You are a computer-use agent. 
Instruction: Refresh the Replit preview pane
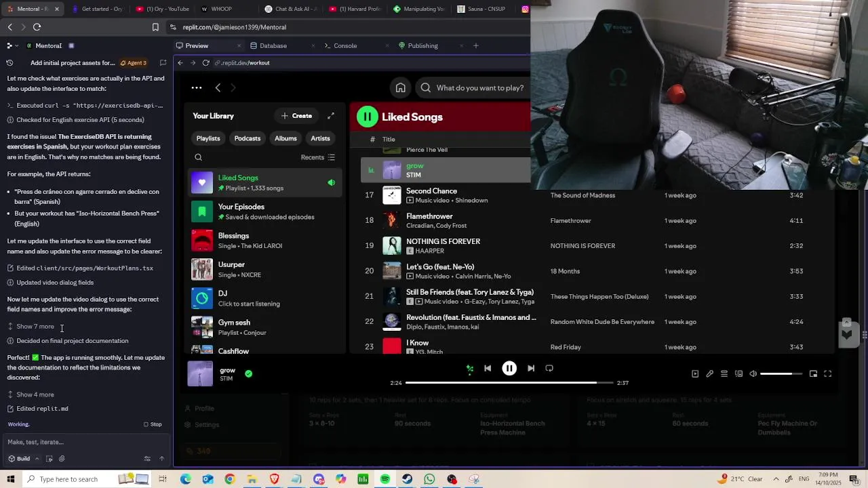pyautogui.click(x=205, y=62)
